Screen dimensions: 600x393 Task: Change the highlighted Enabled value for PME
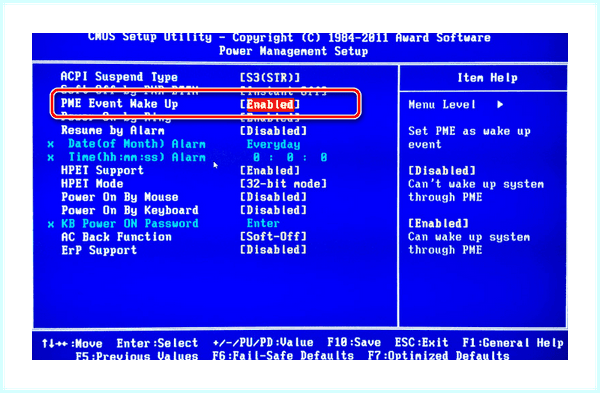pos(270,104)
